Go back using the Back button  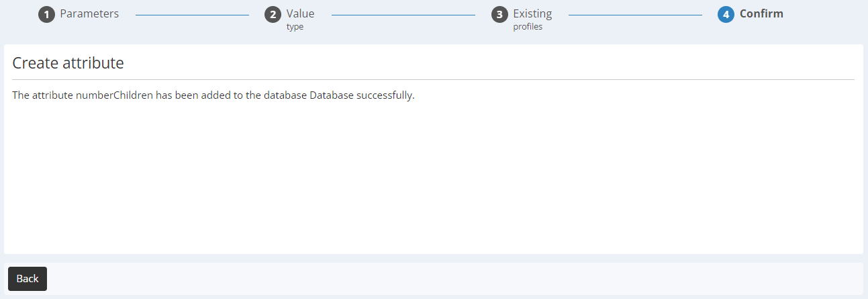coord(28,279)
